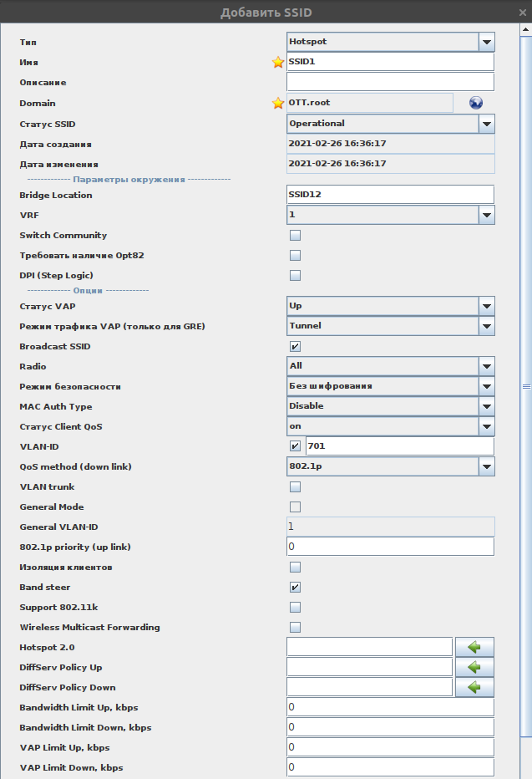Click the green arrow for DiffServ Policy Down
This screenshot has height=779, width=532.
tap(474, 687)
